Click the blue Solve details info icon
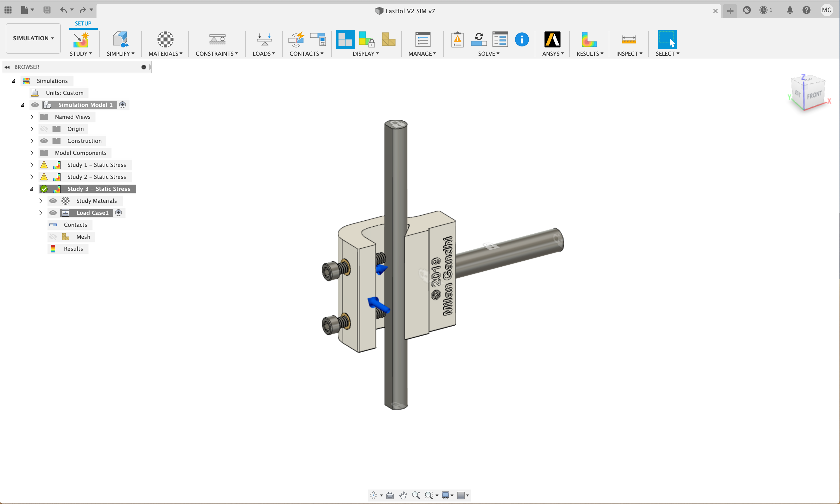Screen dimensions: 840x504 521,39
